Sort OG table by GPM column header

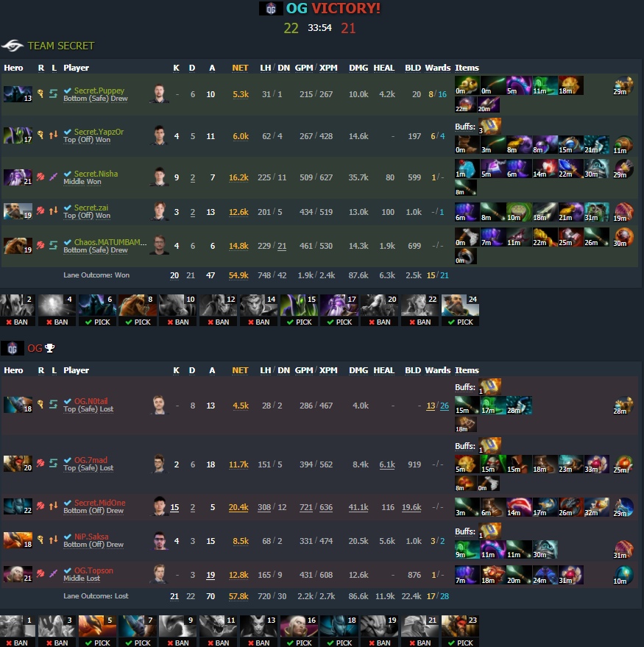(x=304, y=370)
